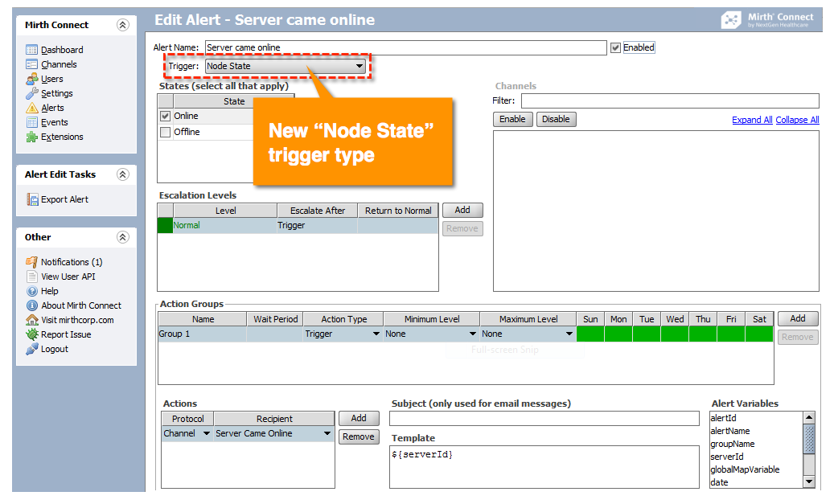Click the green Normal level color cell
The height and width of the screenshot is (504, 834).
point(165,225)
